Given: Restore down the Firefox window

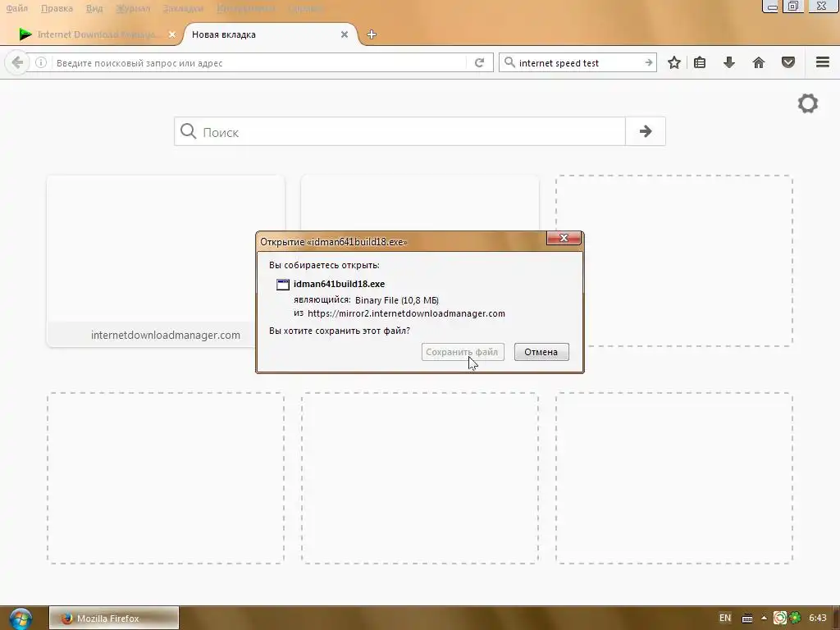Looking at the screenshot, I should (x=793, y=7).
